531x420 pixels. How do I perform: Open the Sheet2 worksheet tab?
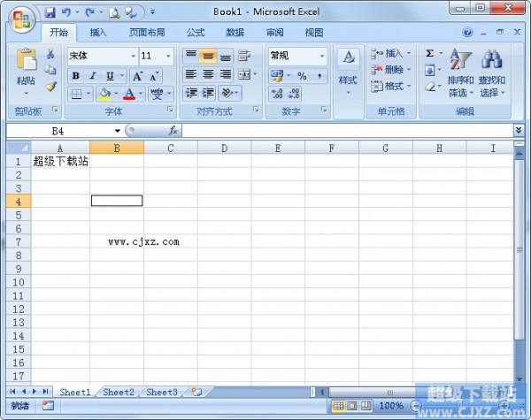tap(119, 392)
